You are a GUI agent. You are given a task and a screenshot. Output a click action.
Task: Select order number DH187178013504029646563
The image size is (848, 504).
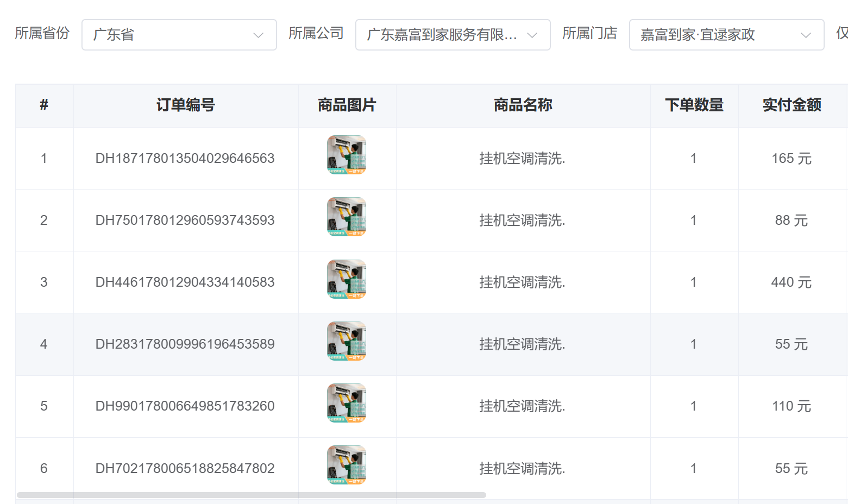pyautogui.click(x=185, y=158)
